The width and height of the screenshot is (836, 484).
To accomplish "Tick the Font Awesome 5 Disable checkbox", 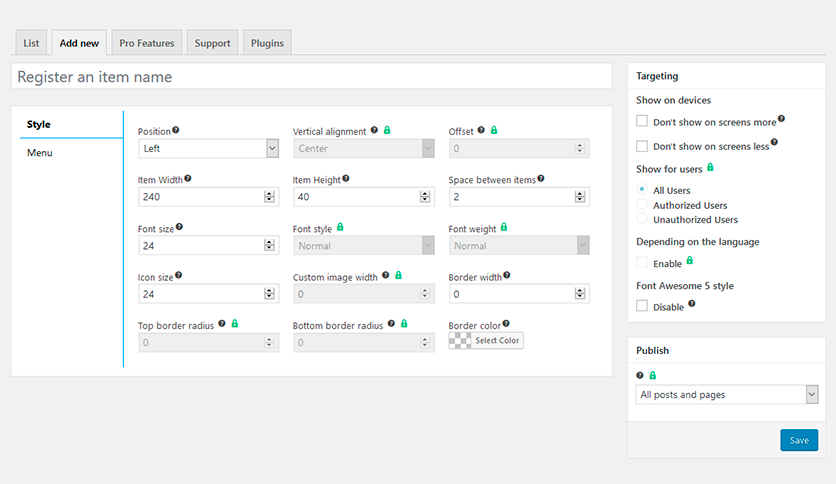I will (642, 306).
